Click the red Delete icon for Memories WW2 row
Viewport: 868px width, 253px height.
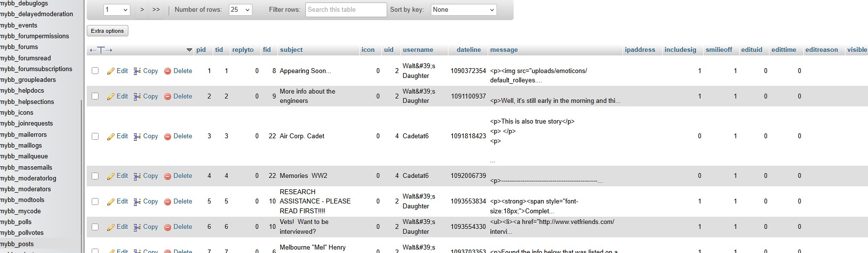(x=168, y=176)
